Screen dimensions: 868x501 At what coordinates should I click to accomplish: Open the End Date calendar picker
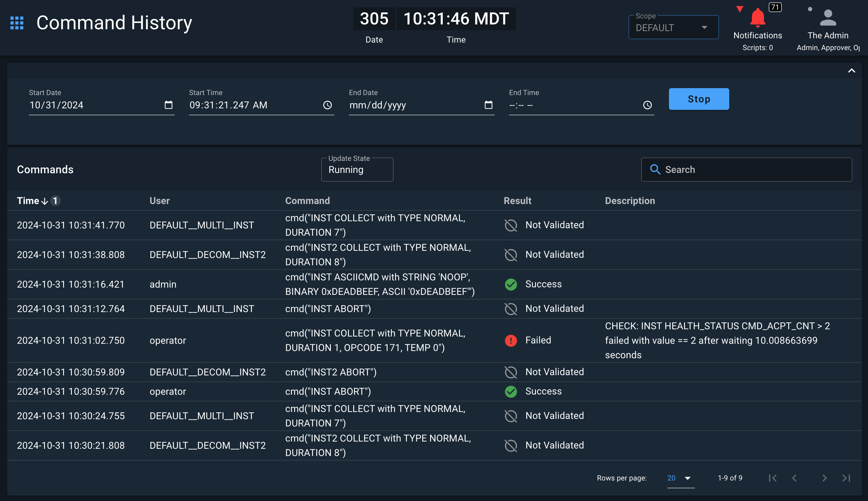coord(489,105)
